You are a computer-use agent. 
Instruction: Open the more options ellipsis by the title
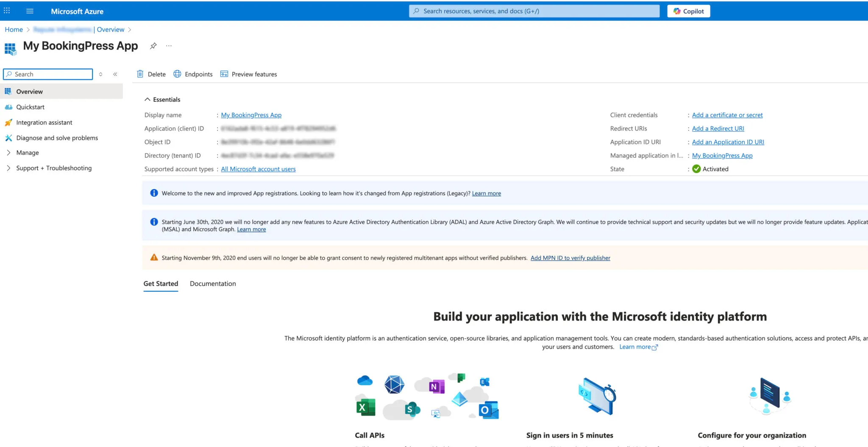[x=169, y=46]
